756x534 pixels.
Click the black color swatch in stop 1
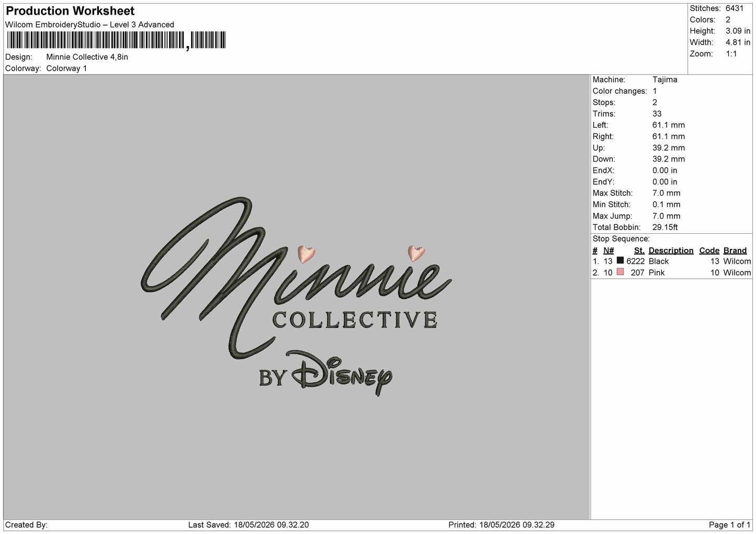point(620,260)
